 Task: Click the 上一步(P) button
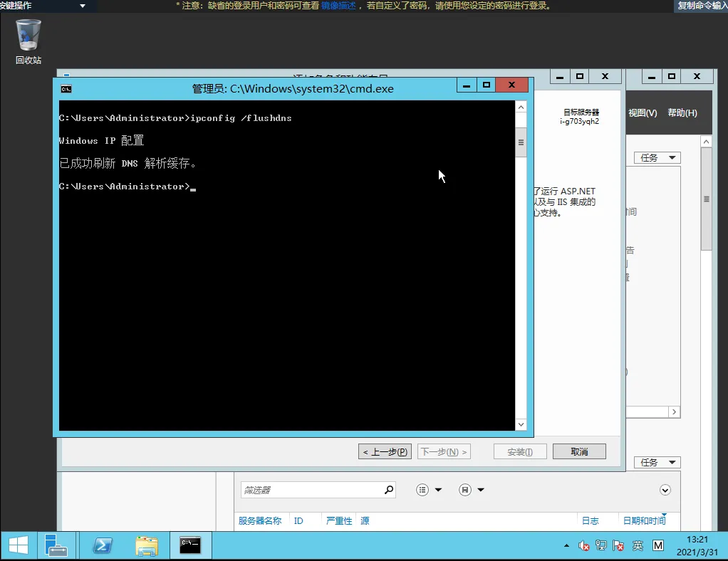[x=385, y=452]
